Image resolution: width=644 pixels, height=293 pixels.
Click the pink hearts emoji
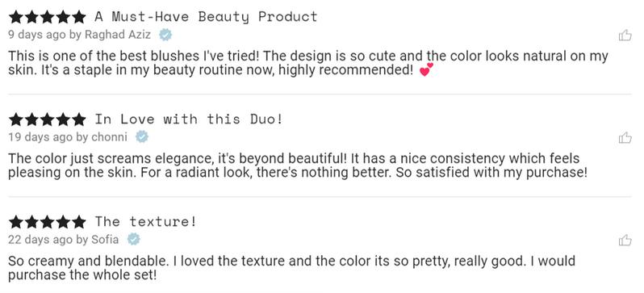[x=426, y=70]
